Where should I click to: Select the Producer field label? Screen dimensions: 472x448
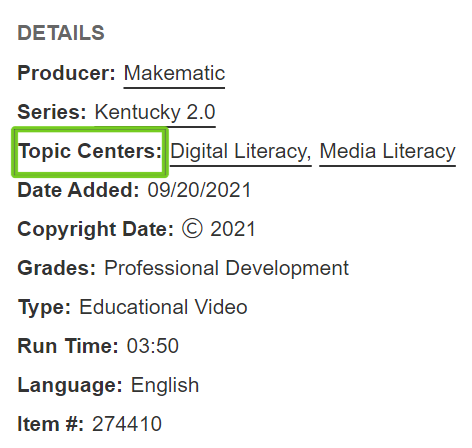click(66, 73)
